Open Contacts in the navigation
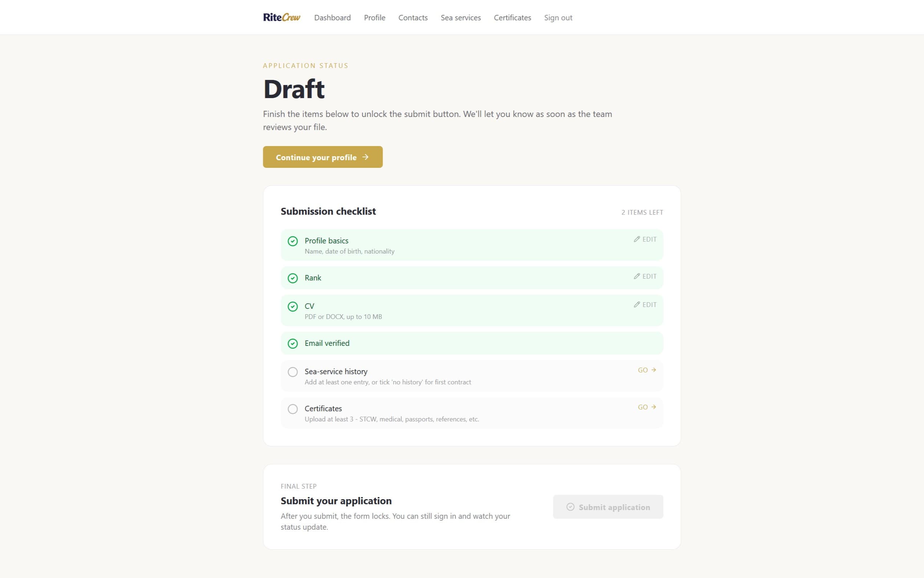 tap(413, 17)
